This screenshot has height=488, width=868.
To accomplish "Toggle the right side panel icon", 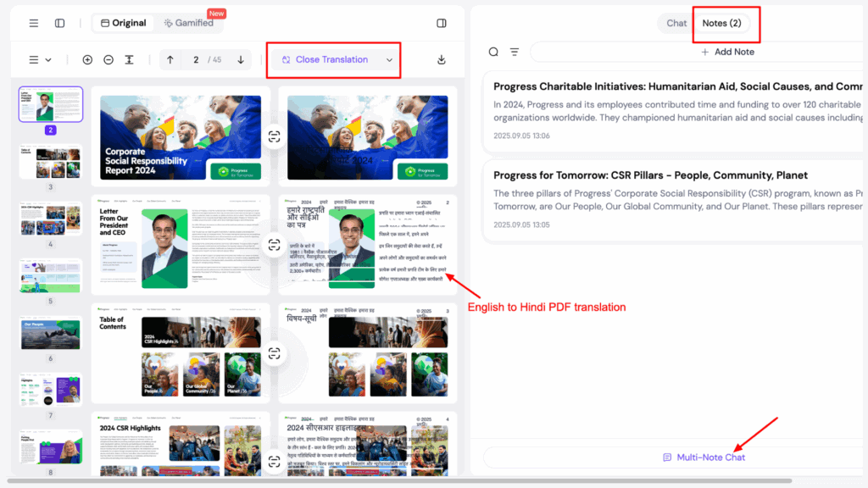I will [x=441, y=23].
